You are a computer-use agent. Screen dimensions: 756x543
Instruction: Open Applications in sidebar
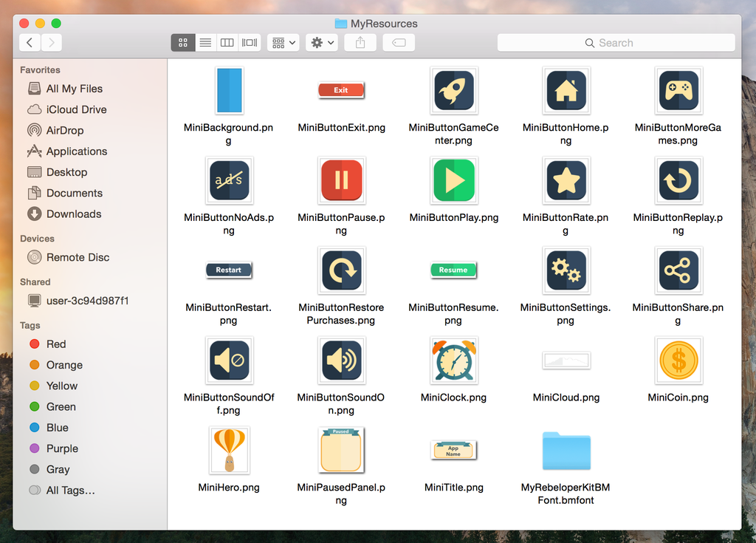pos(90,151)
